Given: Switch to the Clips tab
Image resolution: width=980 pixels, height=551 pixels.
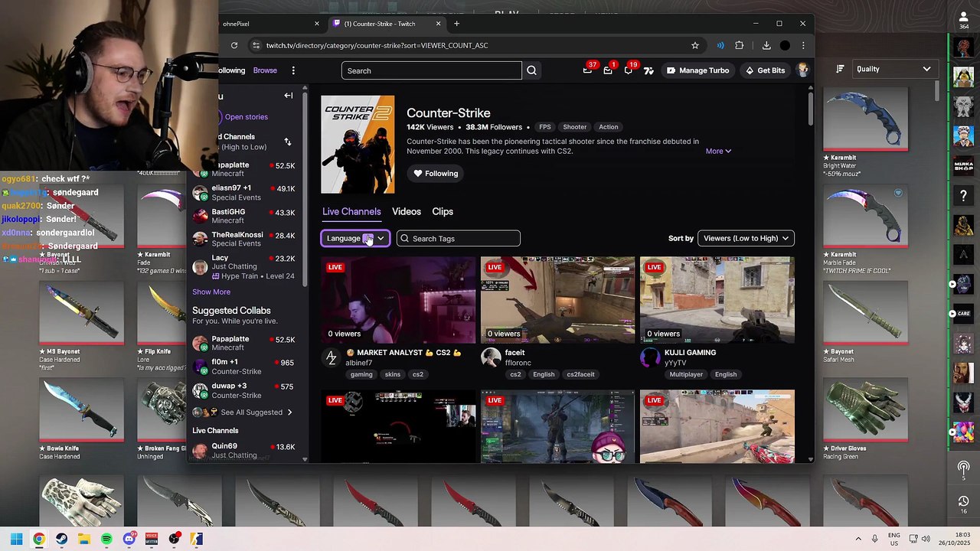Looking at the screenshot, I should (x=443, y=211).
